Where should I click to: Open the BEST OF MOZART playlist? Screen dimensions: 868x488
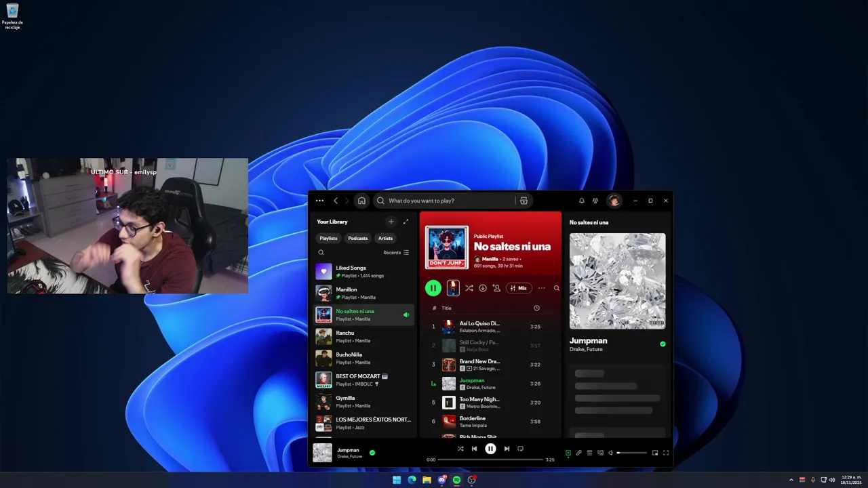click(x=364, y=380)
